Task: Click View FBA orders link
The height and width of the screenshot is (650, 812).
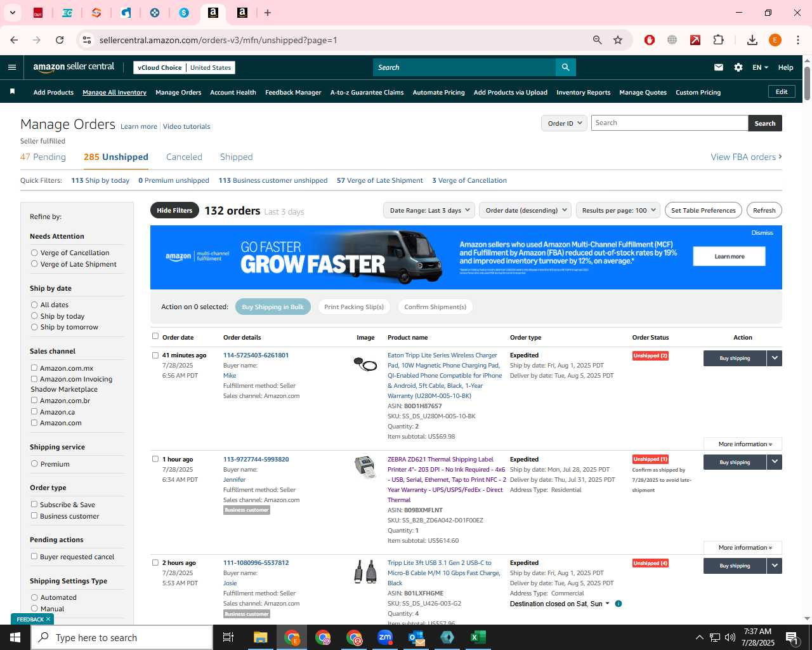Action: pyautogui.click(x=746, y=157)
